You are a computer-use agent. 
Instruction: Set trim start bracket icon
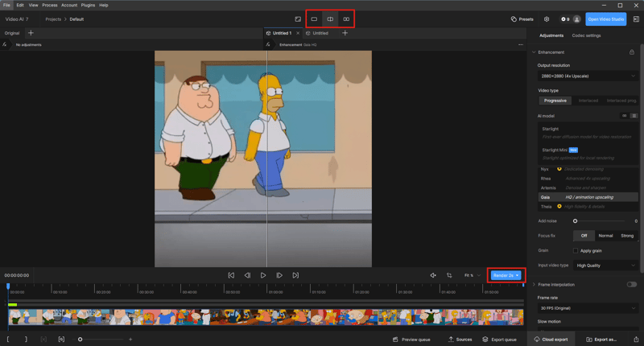(x=8, y=340)
